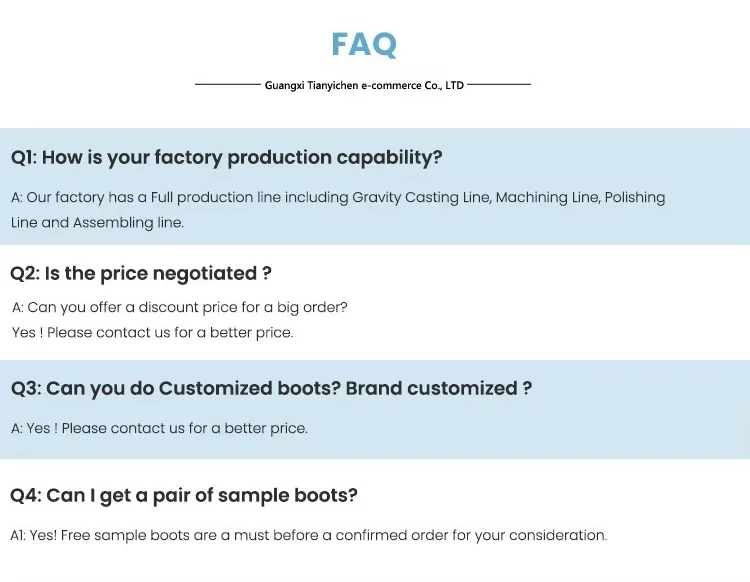This screenshot has height=582, width=750.
Task: Expand Q4 about a pair of sample boots
Action: [x=184, y=495]
